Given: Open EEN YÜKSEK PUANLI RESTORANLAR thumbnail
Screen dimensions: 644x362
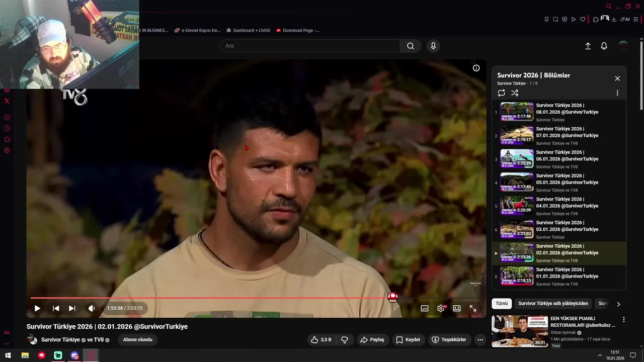Looking at the screenshot, I should click(520, 331).
